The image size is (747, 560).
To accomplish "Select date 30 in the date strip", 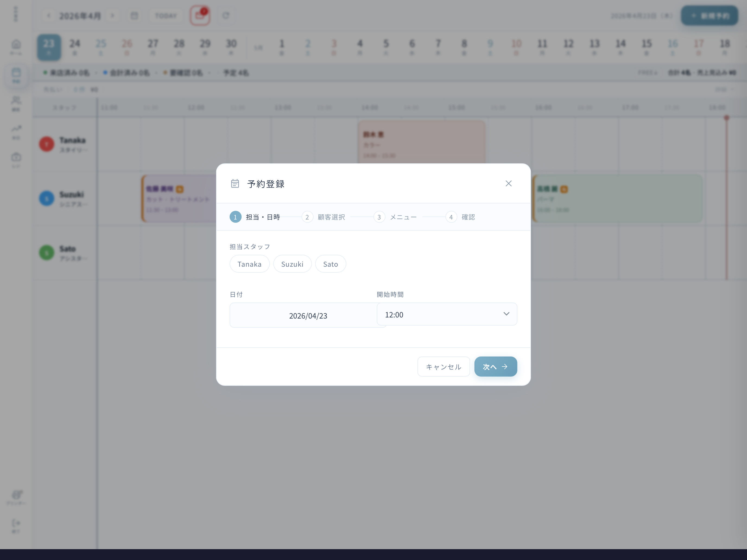I will tap(231, 47).
